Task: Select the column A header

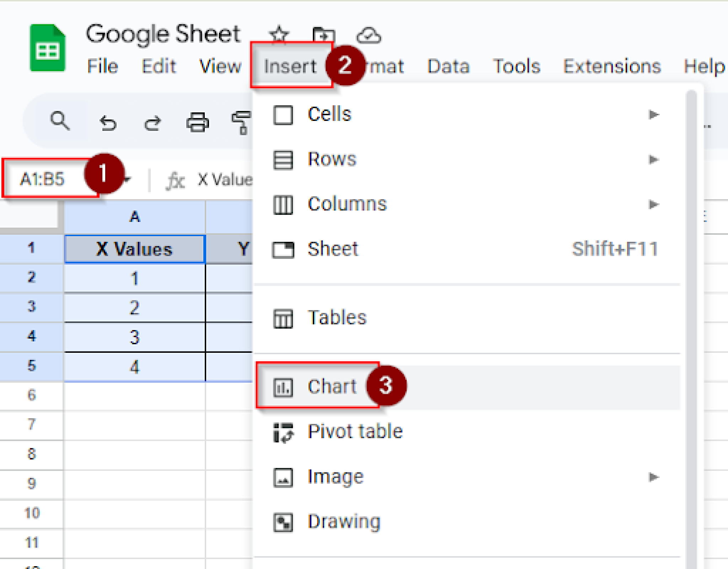Action: 134,217
